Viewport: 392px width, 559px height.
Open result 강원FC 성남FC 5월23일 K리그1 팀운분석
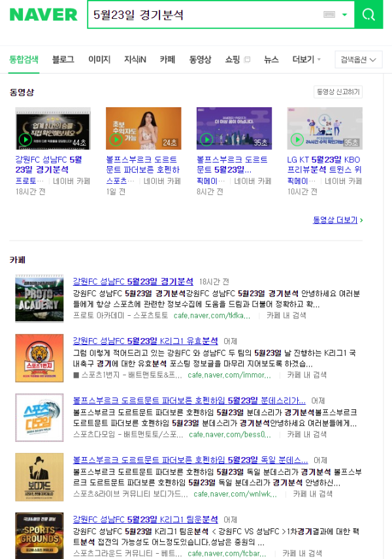click(146, 520)
